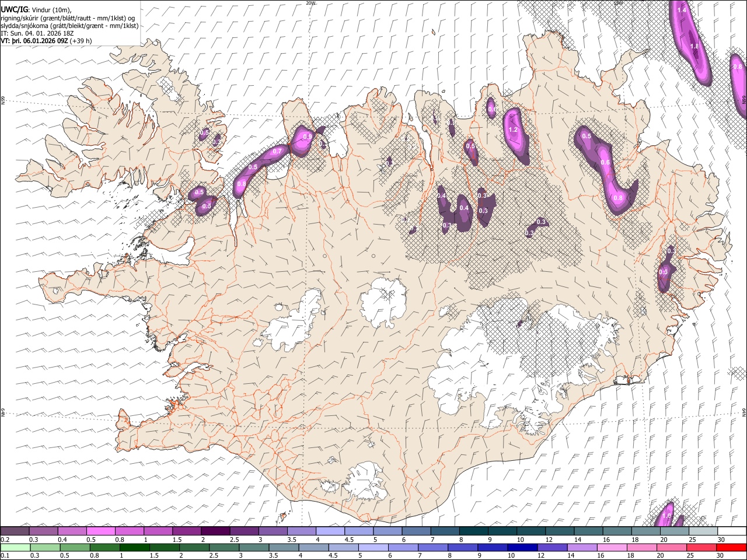Viewport: 747px width, 560px height.
Task: Pick the pale lavender swatch above upper-row 4
Action: 330,531
